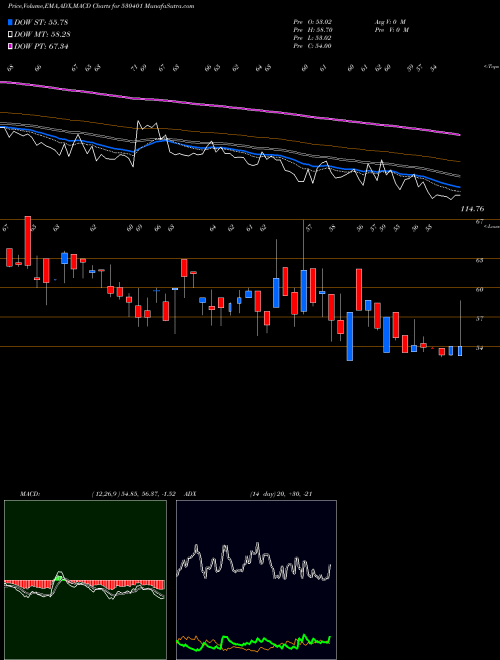
Task: Click the 'Pre V: 0 M' text
Action: point(391,30)
